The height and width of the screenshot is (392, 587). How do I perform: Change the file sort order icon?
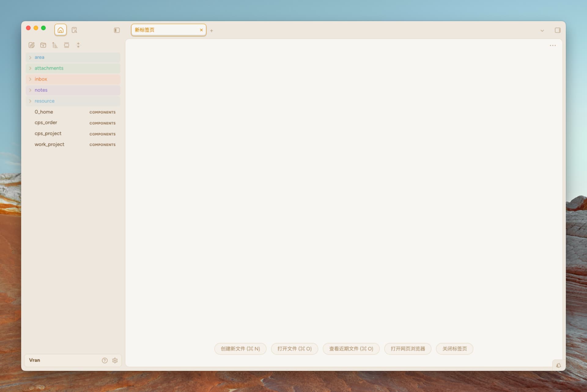(x=55, y=45)
